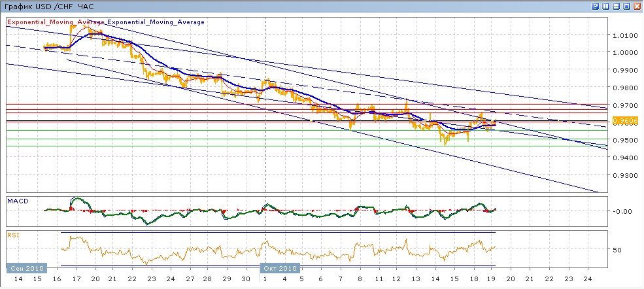Select the RSI indicator label
644x289 pixels.
(x=12, y=234)
